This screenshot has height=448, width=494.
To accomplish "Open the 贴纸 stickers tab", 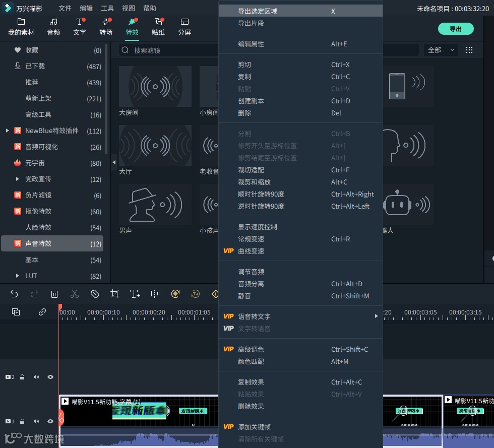I will 158,27.
